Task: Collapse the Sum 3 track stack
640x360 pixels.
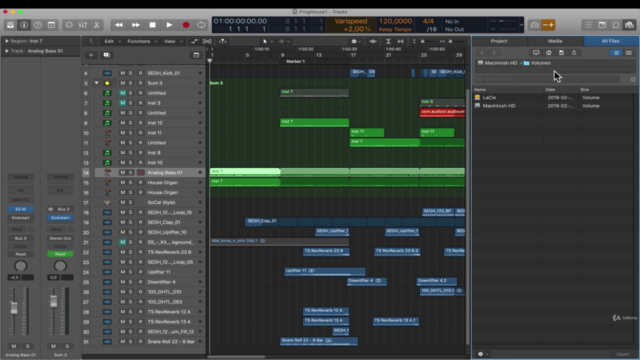Action: (96, 83)
